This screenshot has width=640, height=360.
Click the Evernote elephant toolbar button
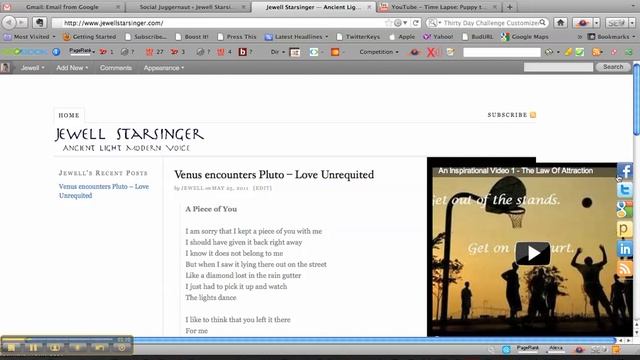(x=40, y=23)
